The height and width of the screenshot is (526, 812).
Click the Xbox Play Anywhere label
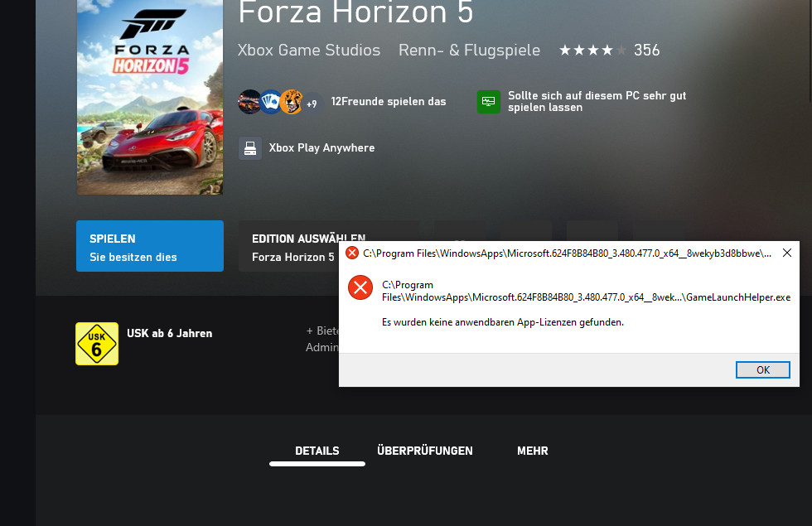(321, 148)
